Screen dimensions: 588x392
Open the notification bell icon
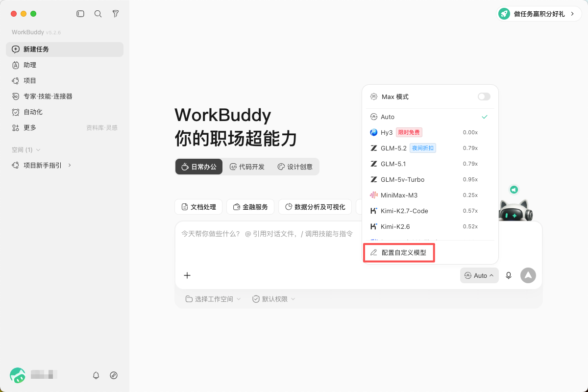click(96, 375)
